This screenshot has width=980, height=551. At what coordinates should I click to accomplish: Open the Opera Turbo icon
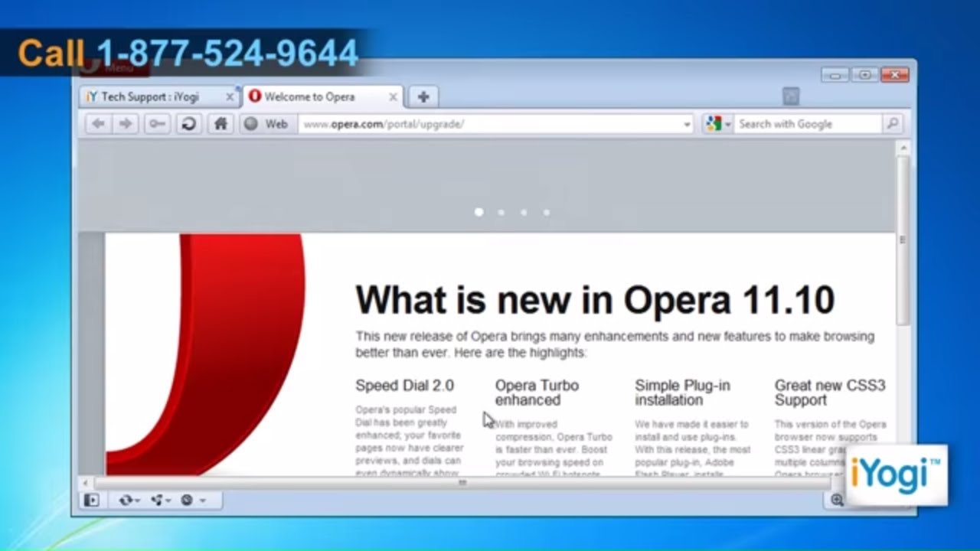(187, 500)
